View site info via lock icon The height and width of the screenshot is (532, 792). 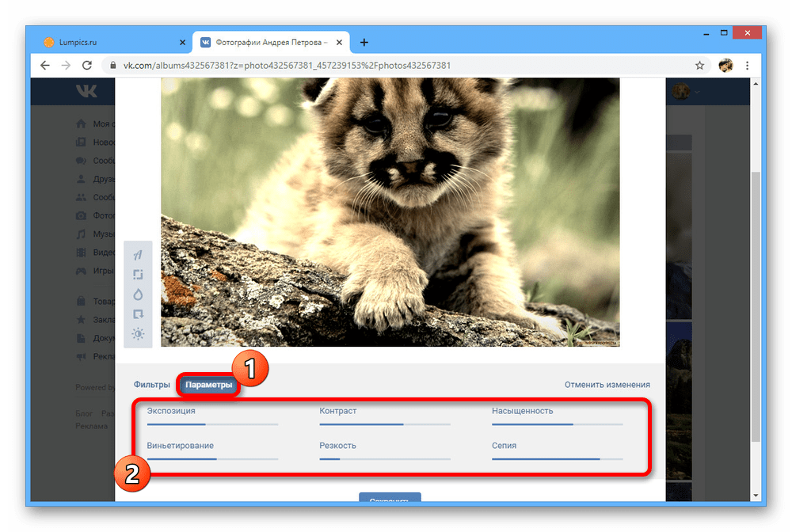coord(113,65)
